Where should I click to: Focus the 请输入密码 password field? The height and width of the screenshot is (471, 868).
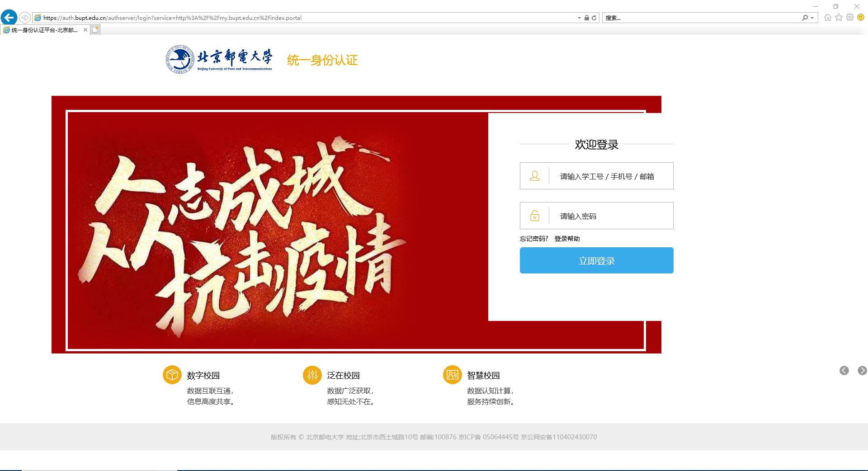596,216
